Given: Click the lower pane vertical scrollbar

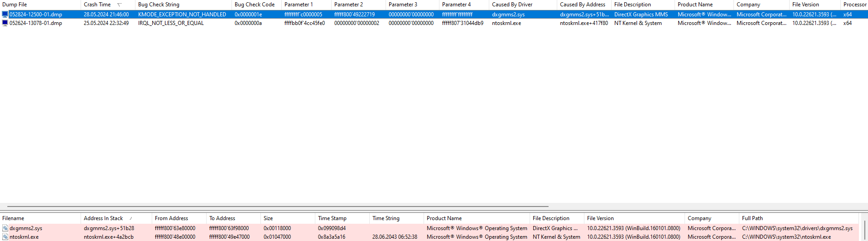Looking at the screenshot, I should (864, 231).
